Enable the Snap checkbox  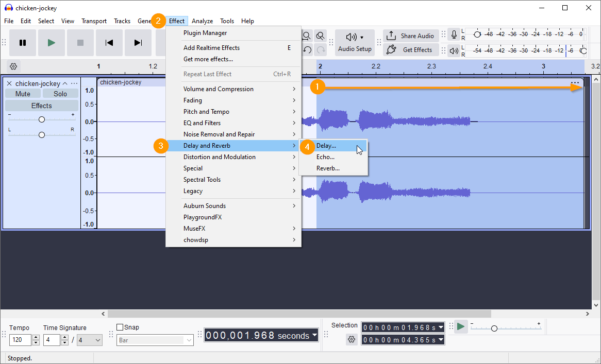click(120, 327)
